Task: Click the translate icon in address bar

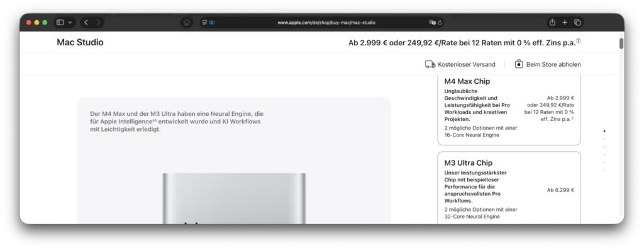Action: (x=432, y=23)
